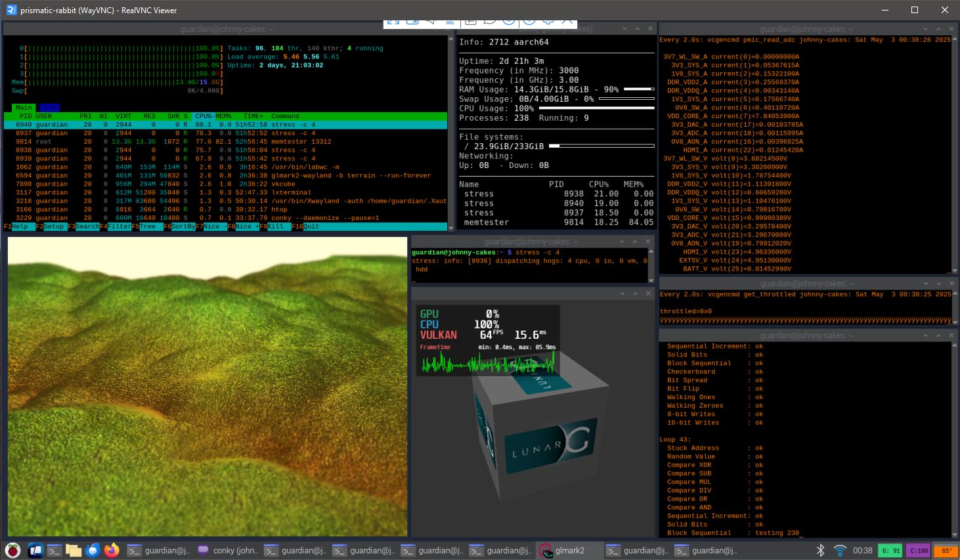
Task: Open the Wi-Fi network tray icon
Action: pos(839,550)
